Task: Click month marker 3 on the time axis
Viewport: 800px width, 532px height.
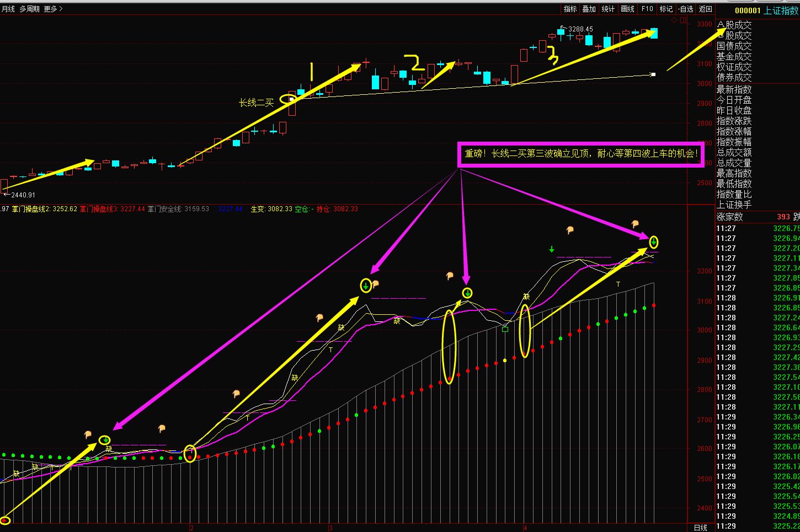Action: 330,528
